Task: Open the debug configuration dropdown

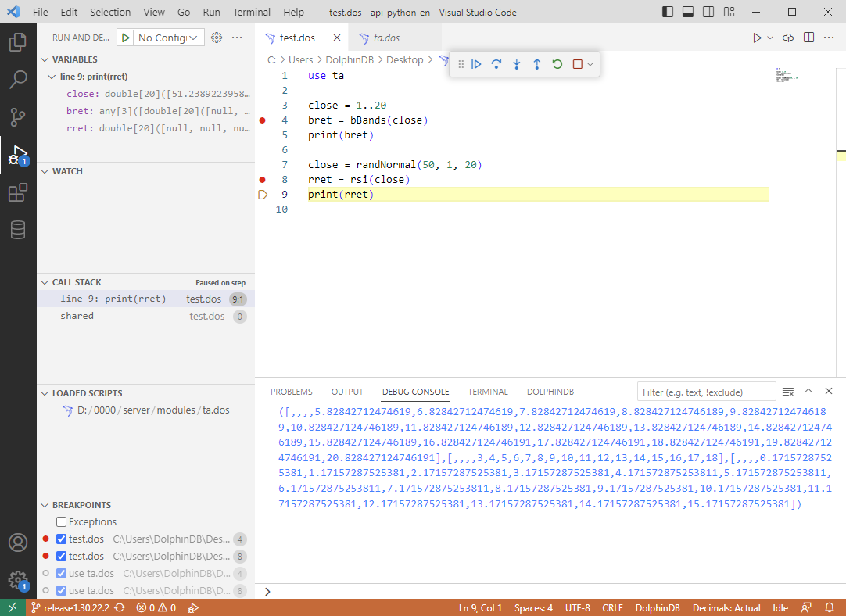Action: (169, 38)
